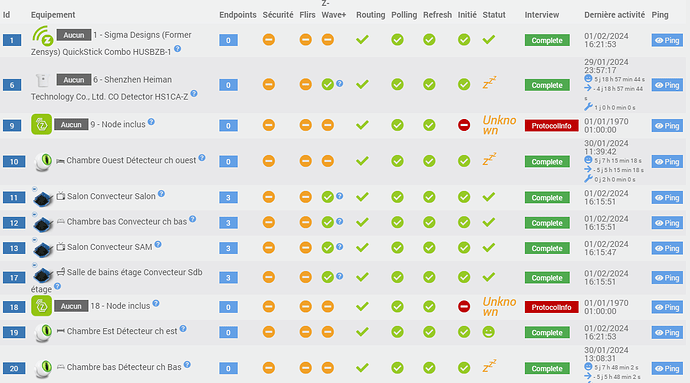690x383 pixels.
Task: Click the Polling check icon for node 12
Action: pyautogui.click(x=397, y=222)
